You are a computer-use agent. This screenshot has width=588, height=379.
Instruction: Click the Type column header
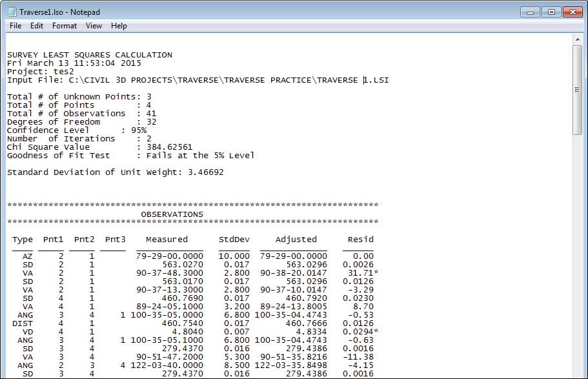(23, 240)
